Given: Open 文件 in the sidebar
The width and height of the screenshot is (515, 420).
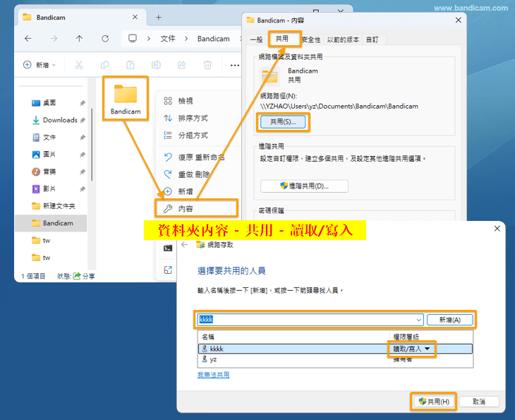Looking at the screenshot, I should 49,138.
